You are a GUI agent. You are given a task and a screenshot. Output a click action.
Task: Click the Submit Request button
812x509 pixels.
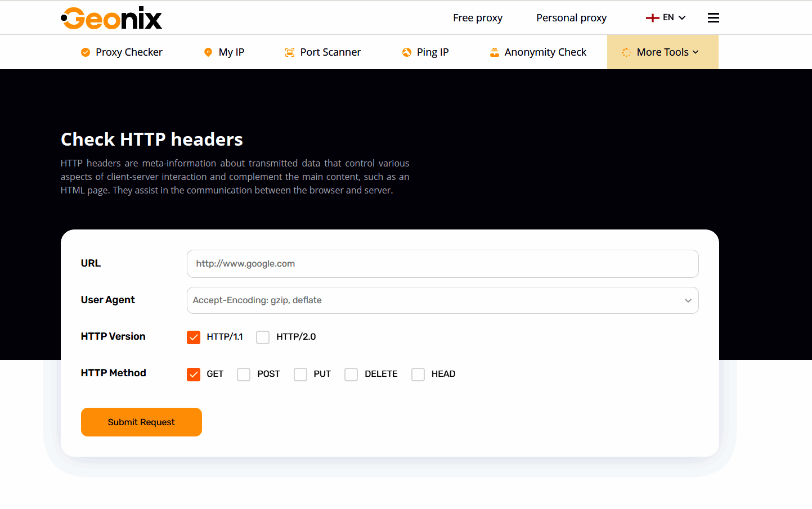pos(141,422)
